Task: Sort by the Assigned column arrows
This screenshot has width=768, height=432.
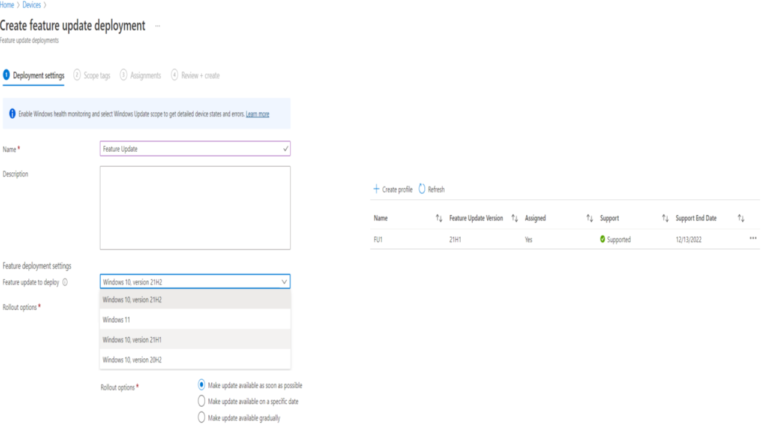Action: pos(590,218)
